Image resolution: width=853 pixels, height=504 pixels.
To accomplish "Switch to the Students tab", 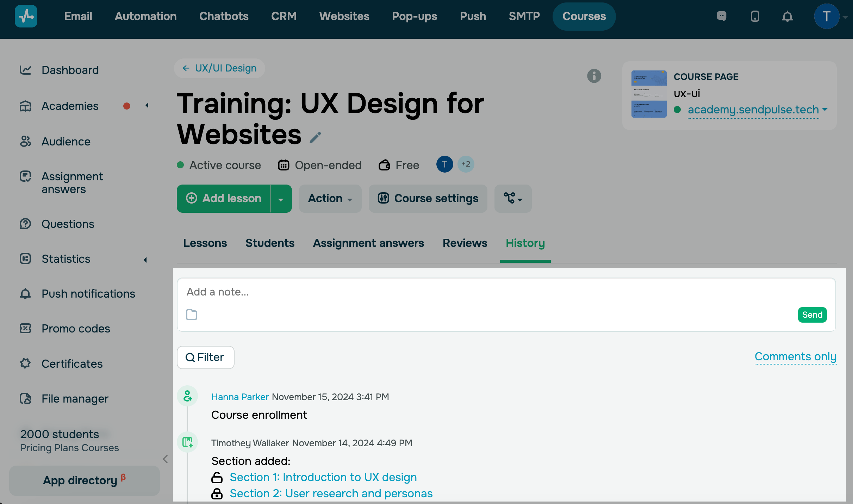I will (270, 243).
